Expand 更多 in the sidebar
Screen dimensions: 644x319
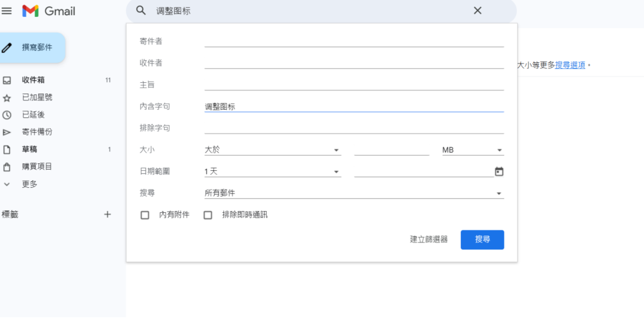30,184
